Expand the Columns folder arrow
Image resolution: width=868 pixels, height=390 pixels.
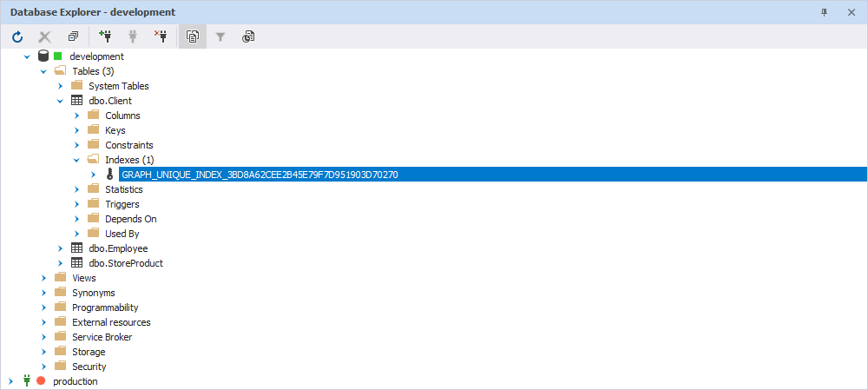click(77, 116)
